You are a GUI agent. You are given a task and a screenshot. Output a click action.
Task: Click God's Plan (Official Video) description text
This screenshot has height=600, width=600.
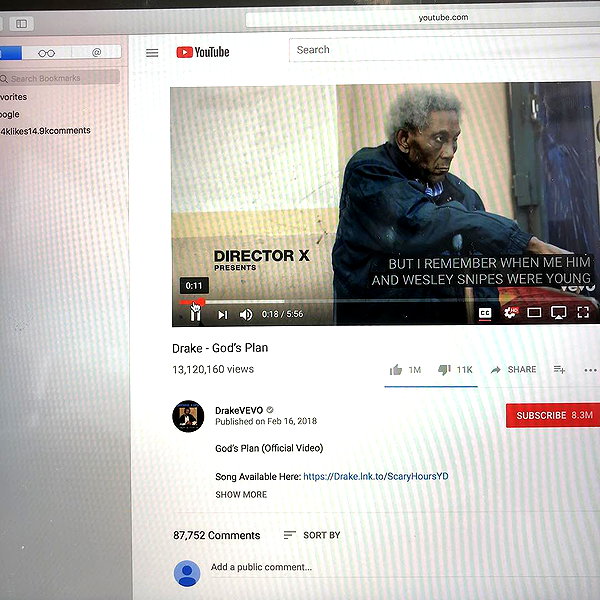pos(269,448)
